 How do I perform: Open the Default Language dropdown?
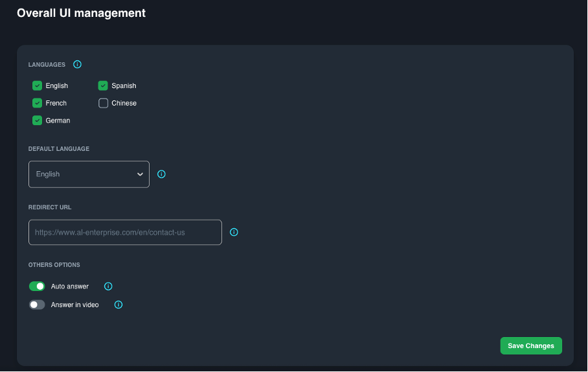coord(89,174)
